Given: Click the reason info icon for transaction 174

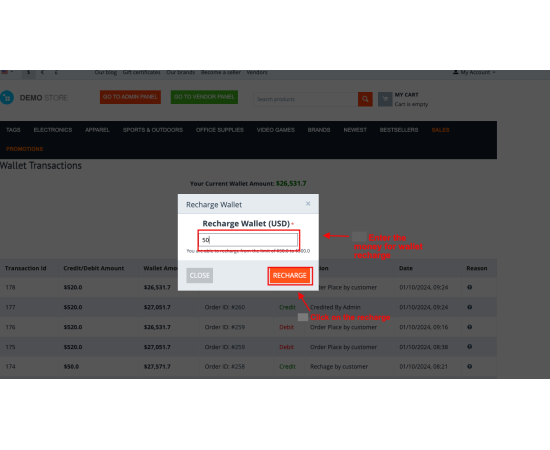Looking at the screenshot, I should 470,366.
